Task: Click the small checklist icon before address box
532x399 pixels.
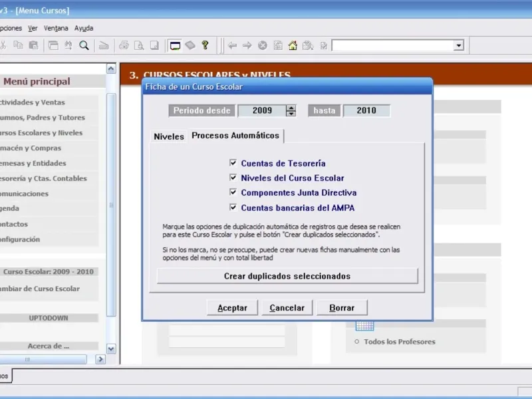Action: pyautogui.click(x=323, y=45)
